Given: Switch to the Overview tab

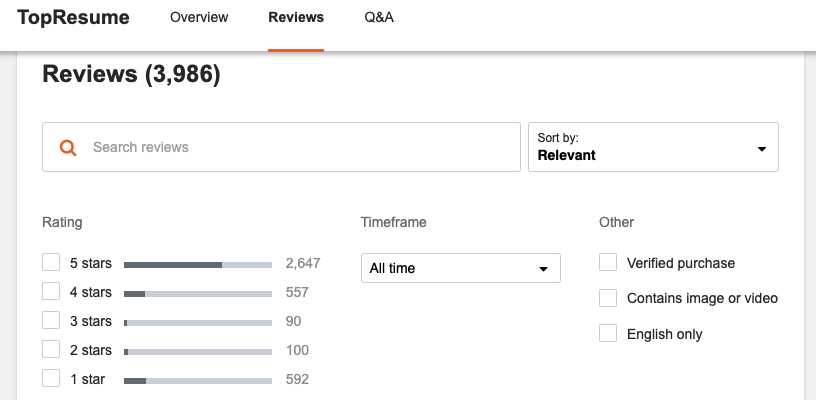Looking at the screenshot, I should coord(199,17).
